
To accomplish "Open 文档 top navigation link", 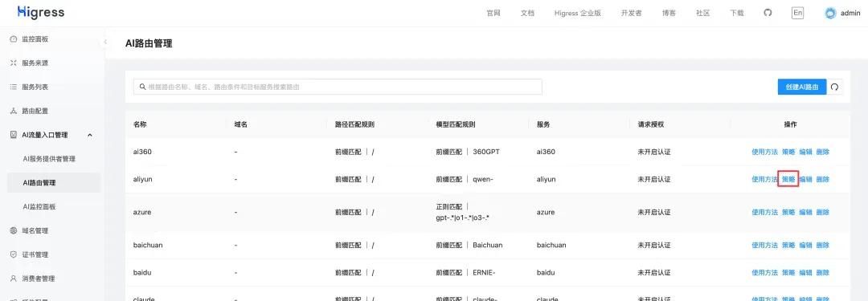I will (527, 14).
